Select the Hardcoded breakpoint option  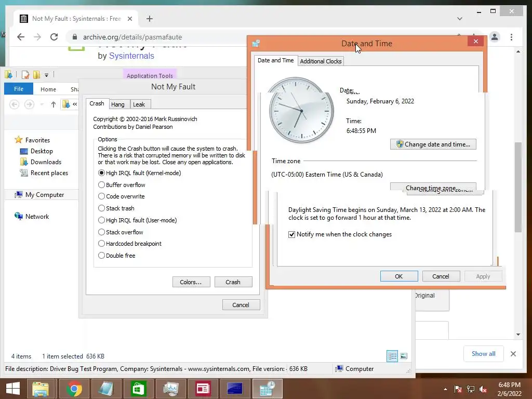pos(101,244)
